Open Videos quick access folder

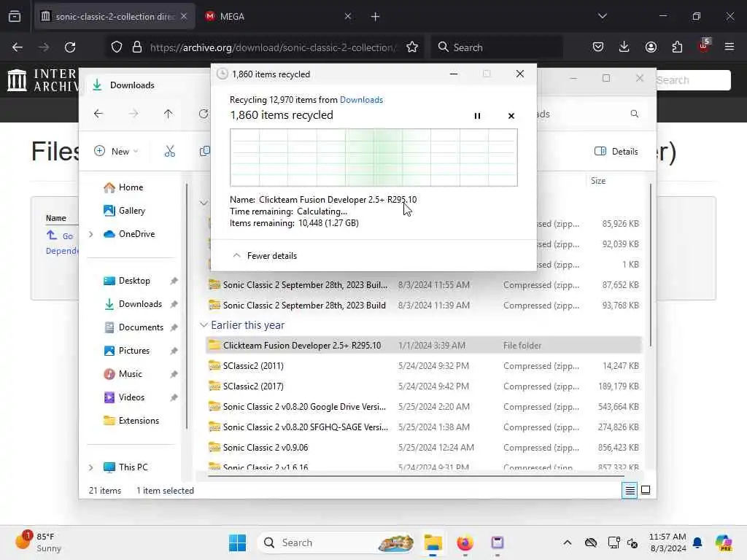coord(124,397)
